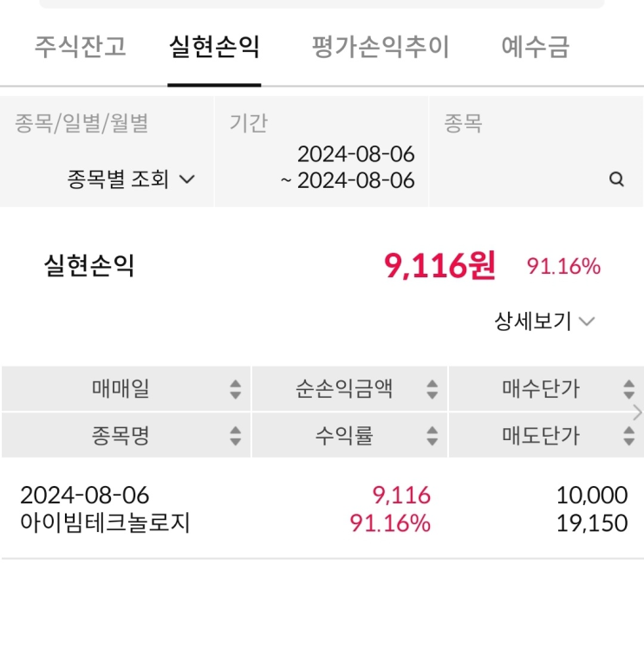Select the 실현손익 tab

tap(214, 47)
